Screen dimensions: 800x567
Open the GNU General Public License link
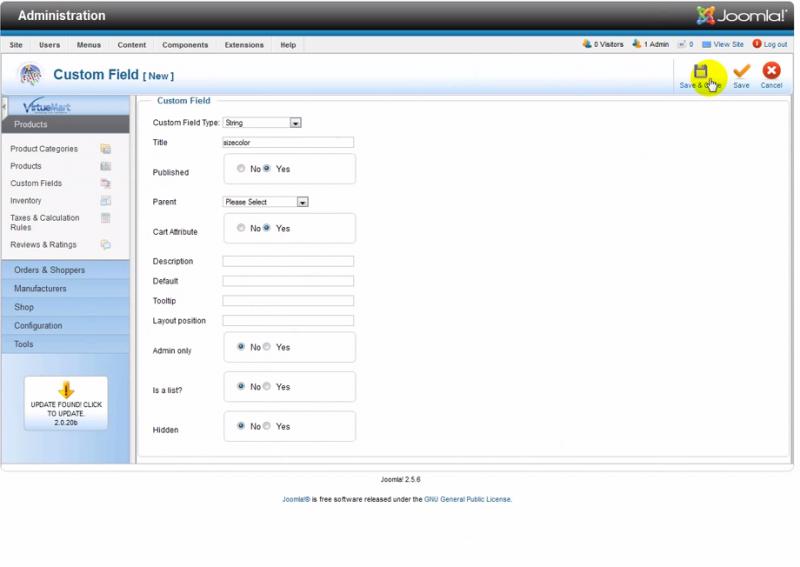[467, 499]
